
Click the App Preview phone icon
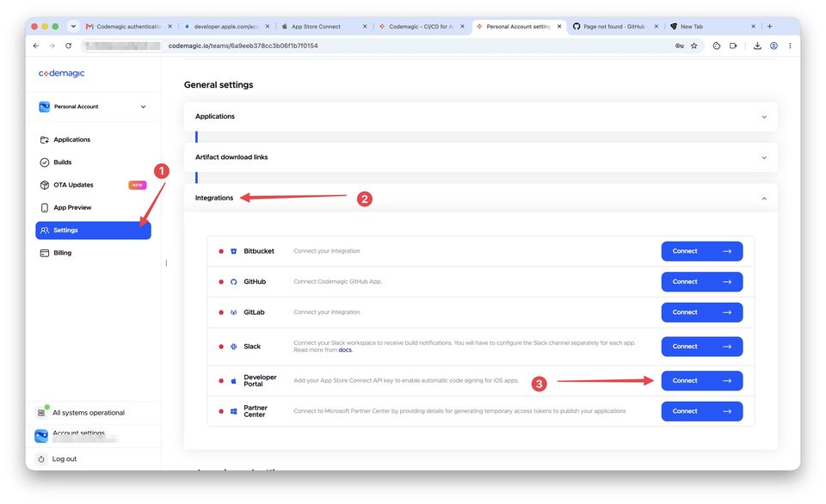click(x=44, y=207)
